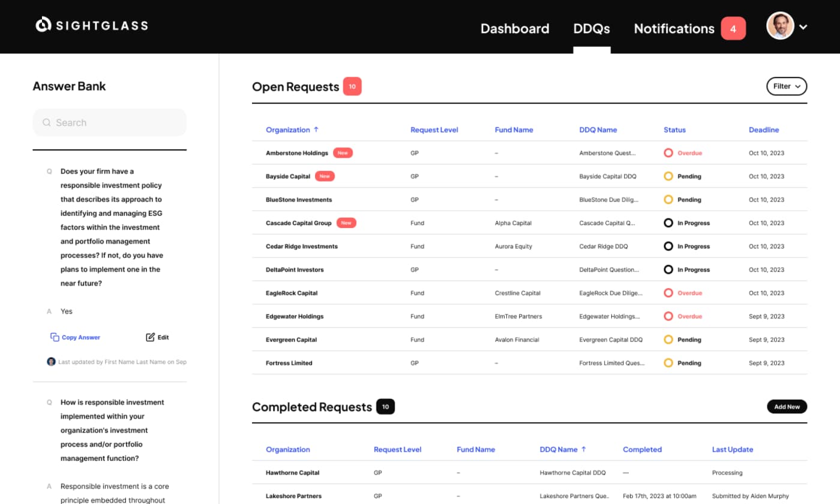Open the Filter dropdown
This screenshot has width=840, height=504.
787,86
